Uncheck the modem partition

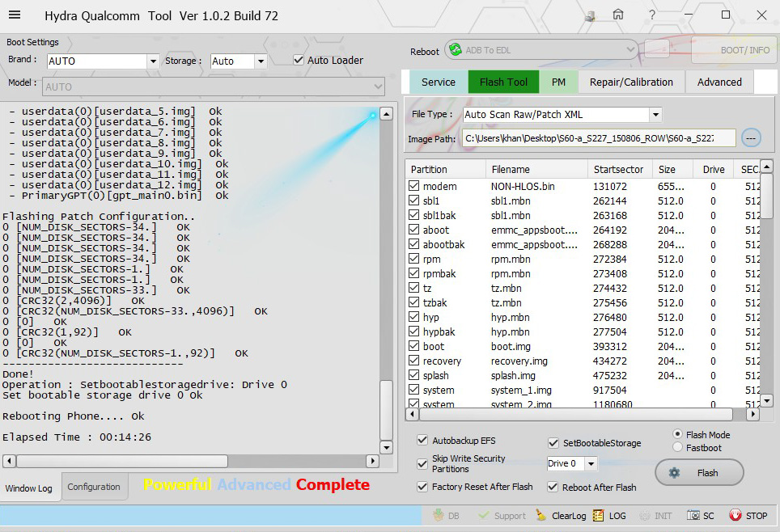[x=414, y=186]
